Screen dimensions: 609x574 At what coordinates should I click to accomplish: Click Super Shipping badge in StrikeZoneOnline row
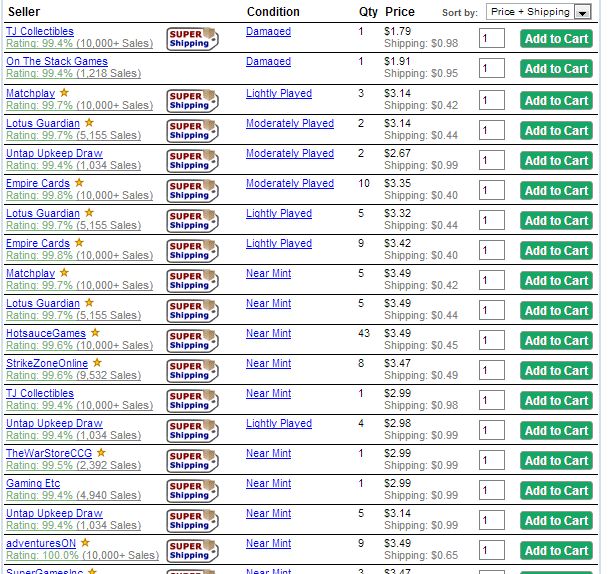192,370
